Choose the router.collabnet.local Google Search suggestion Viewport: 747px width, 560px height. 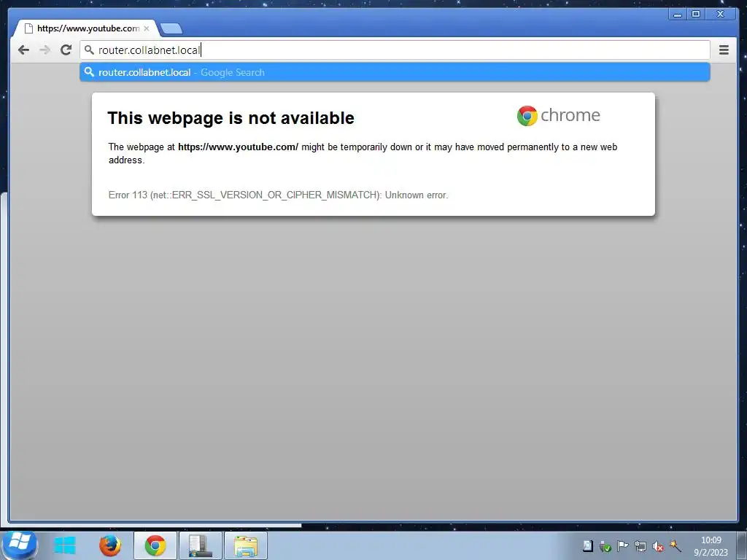(395, 72)
